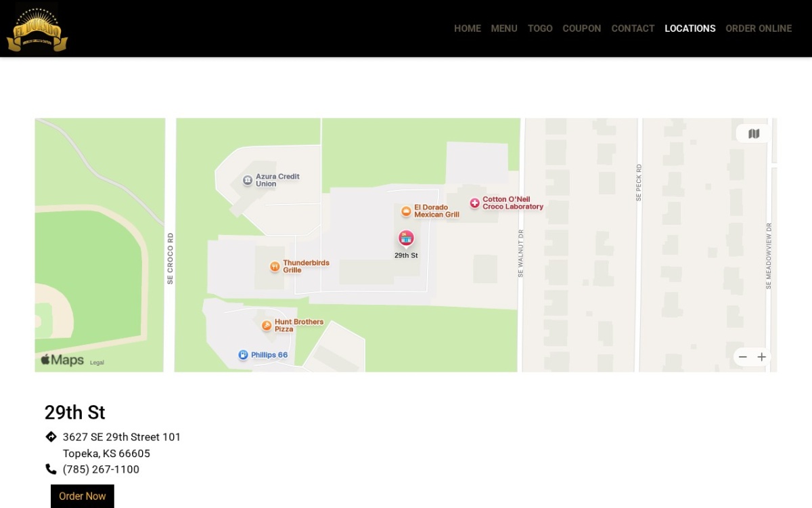Click the Thunderbirds Grille map label

click(306, 266)
